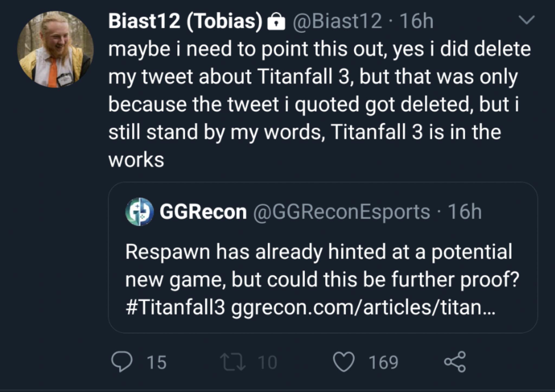Click the reply count 15
This screenshot has height=392, width=555.
point(156,362)
